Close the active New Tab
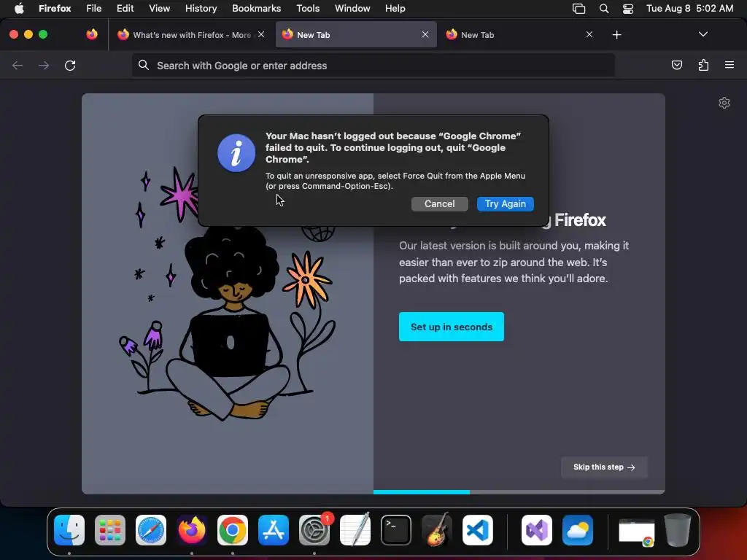The height and width of the screenshot is (560, 747). tap(425, 34)
